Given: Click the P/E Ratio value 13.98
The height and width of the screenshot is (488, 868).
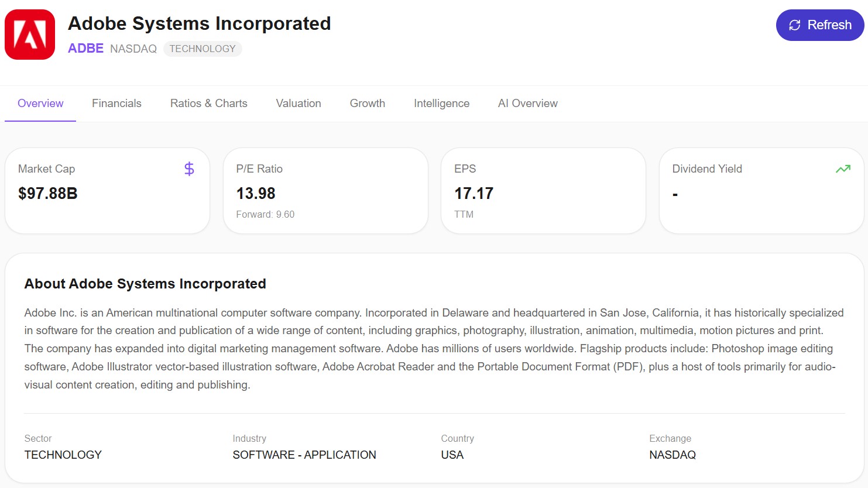Looking at the screenshot, I should pyautogui.click(x=256, y=194).
